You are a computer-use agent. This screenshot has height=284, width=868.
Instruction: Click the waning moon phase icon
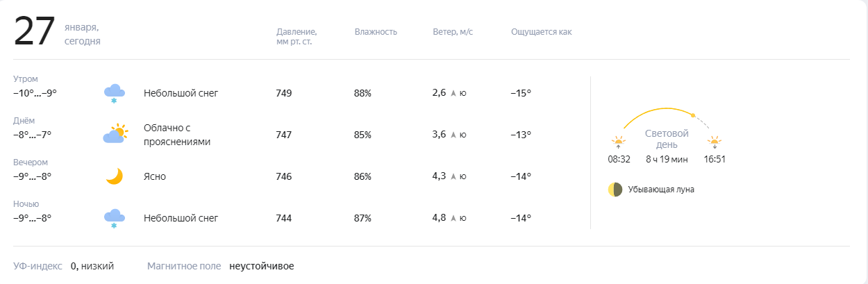click(x=615, y=190)
